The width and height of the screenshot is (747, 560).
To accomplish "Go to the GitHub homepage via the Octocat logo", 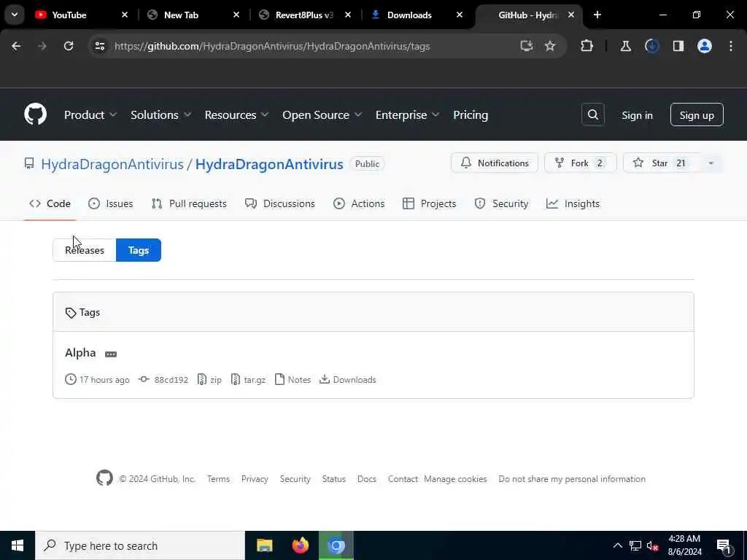I will click(x=35, y=114).
